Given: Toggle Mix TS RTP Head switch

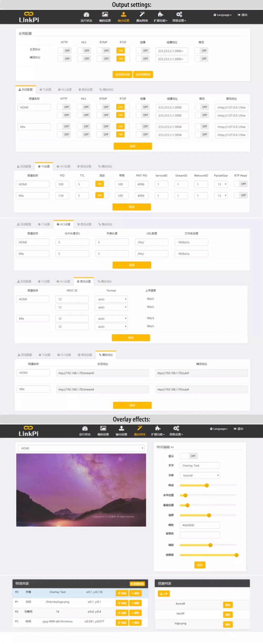Looking at the screenshot, I should tap(241, 195).
